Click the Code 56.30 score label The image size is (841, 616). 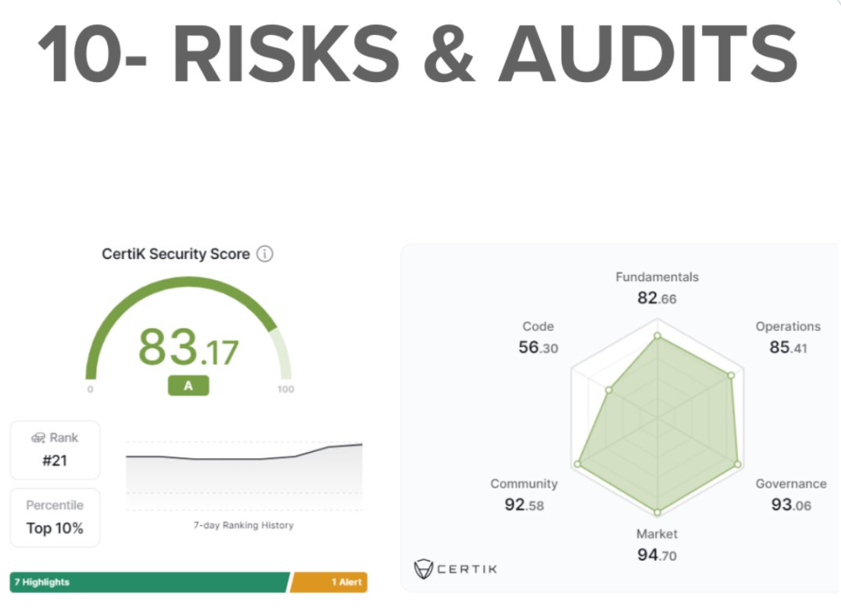[x=538, y=338]
